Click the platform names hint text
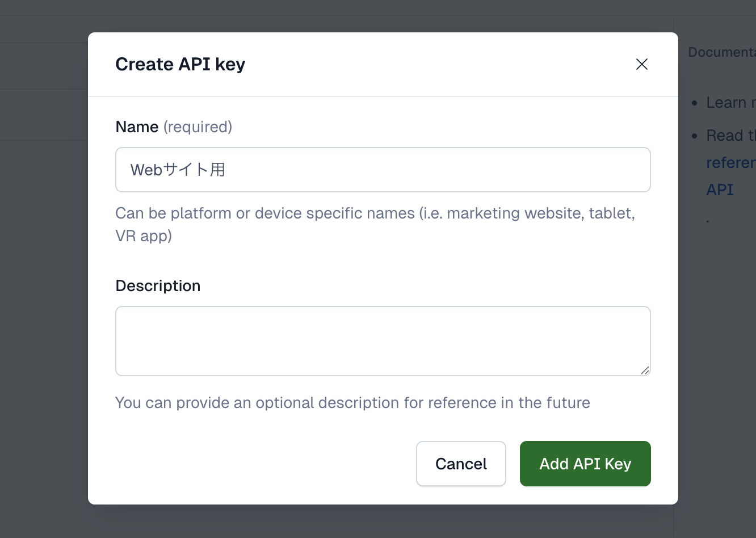 click(x=375, y=213)
